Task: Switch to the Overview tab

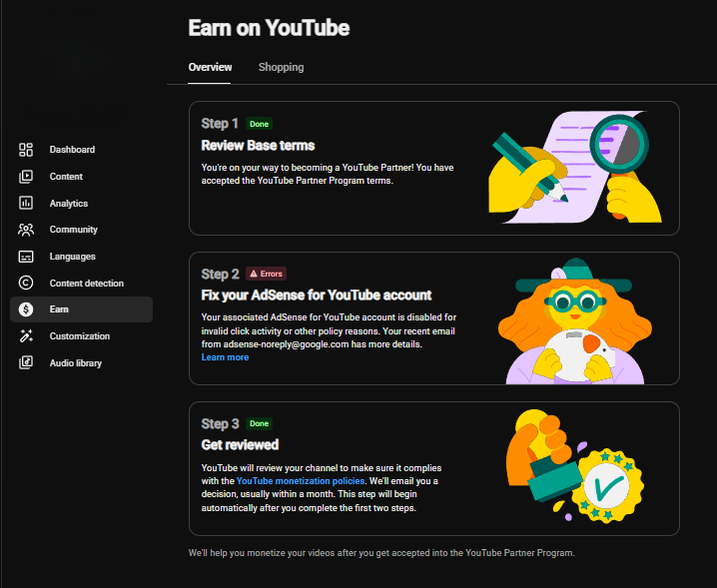Action: pos(210,67)
